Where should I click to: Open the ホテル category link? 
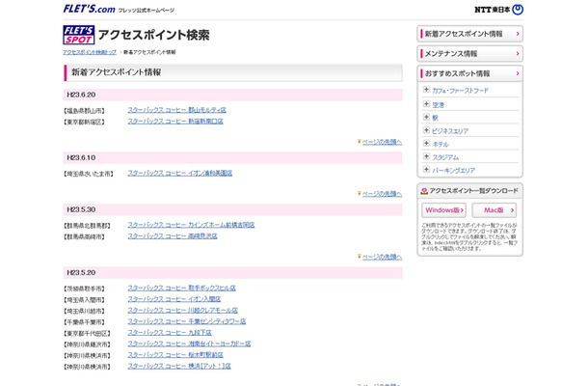[441, 145]
